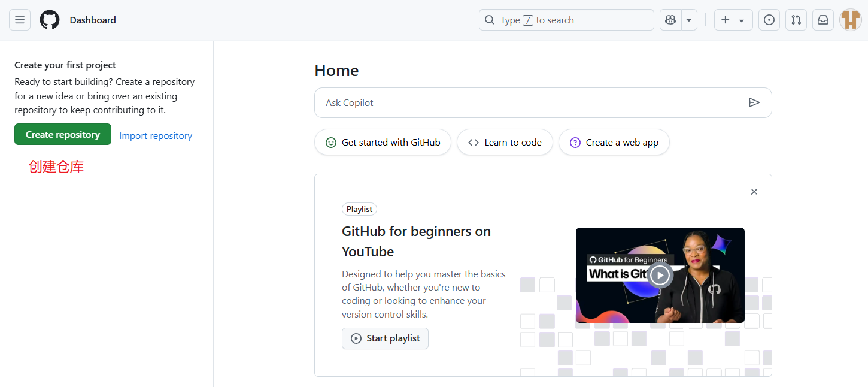Screen dimensions: 868x387
Task: Open the hamburger navigation menu
Action: (x=20, y=20)
